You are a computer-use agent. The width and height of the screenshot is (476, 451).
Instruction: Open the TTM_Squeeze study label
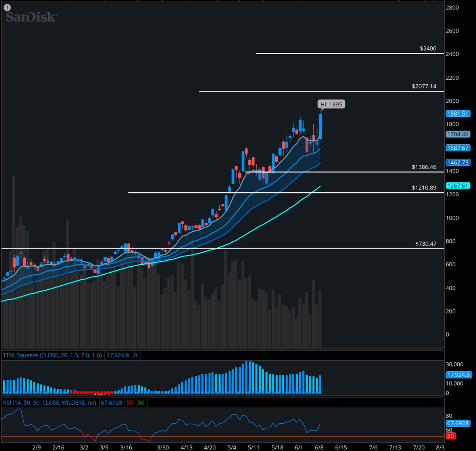[52, 355]
